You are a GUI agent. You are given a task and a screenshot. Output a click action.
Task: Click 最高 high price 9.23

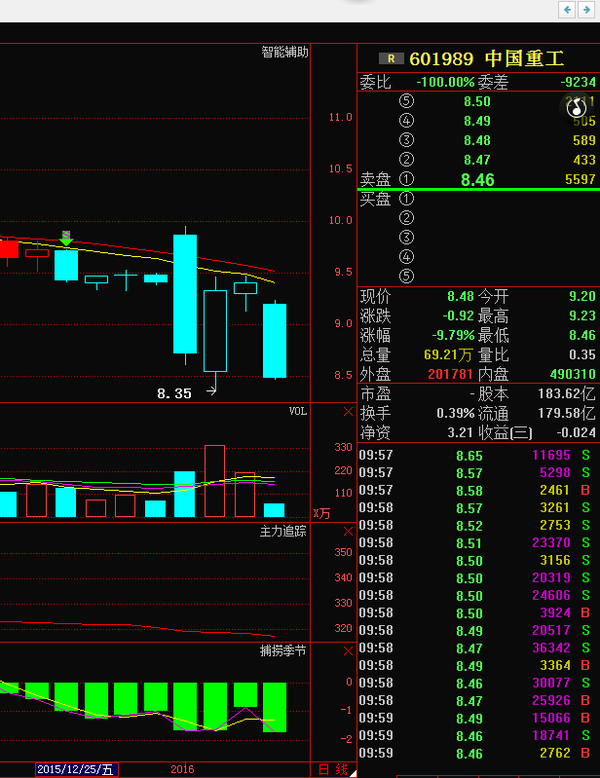click(582, 316)
